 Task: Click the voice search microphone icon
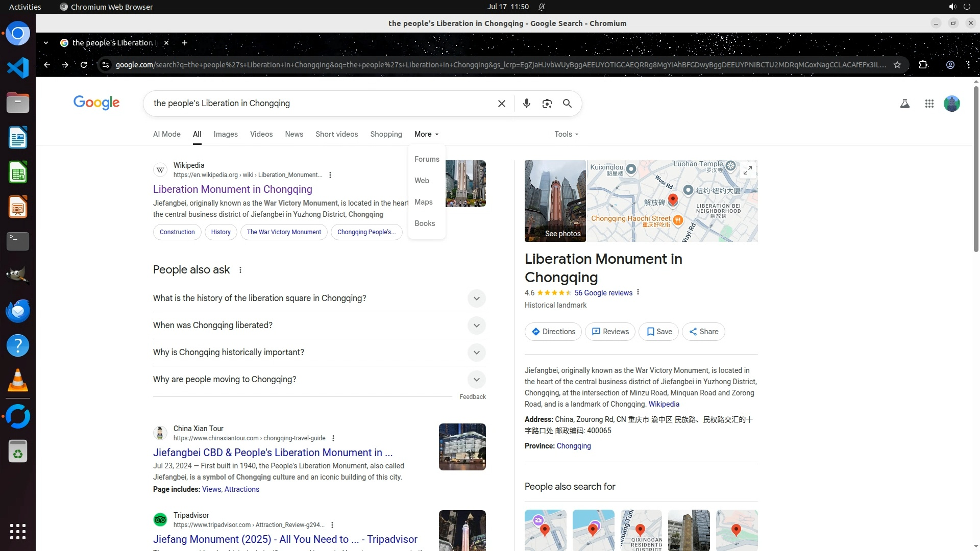click(x=526, y=104)
